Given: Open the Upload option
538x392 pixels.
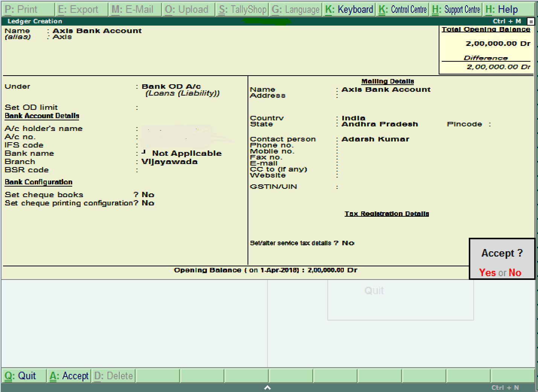Looking at the screenshot, I should 188,9.
